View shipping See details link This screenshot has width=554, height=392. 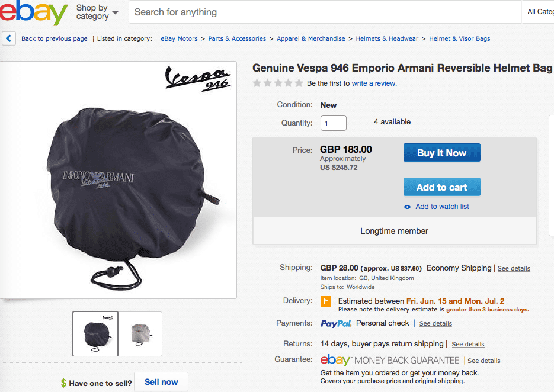pyautogui.click(x=514, y=269)
